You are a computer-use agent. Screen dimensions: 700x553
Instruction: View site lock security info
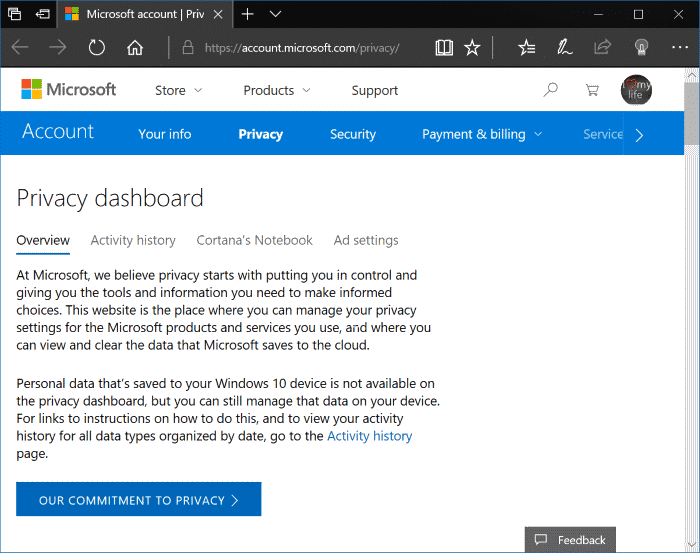coord(188,47)
